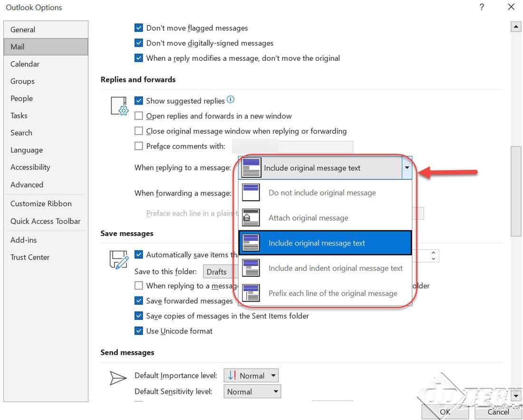Screen dimensions: 523x420
Task: Close the Outlook Options dialog with X
Action: pyautogui.click(x=511, y=7)
